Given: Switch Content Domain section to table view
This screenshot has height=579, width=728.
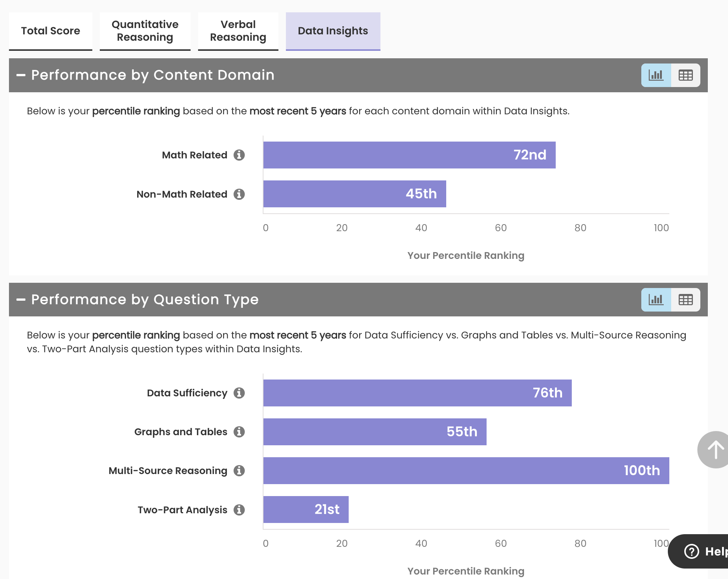Looking at the screenshot, I should (685, 75).
